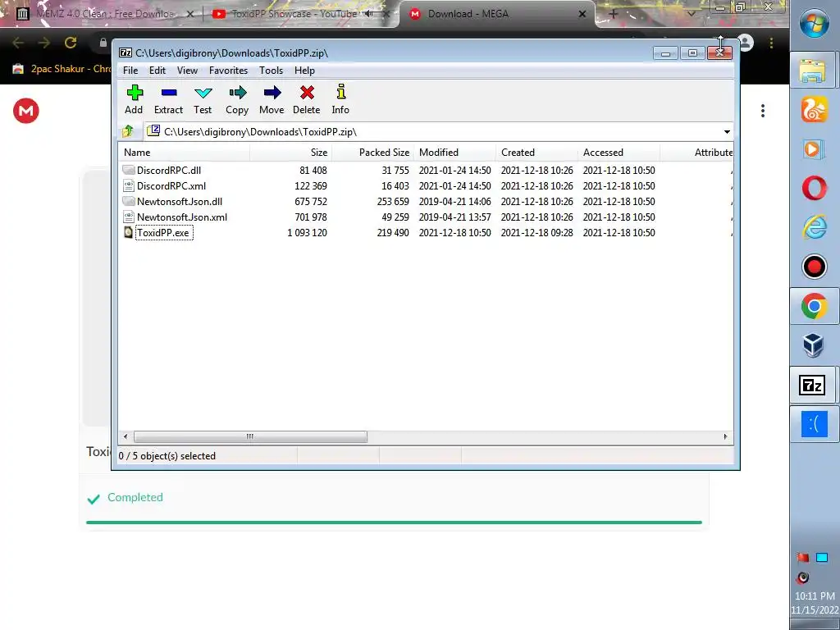Open Internet Explorer from the taskbar

815,228
